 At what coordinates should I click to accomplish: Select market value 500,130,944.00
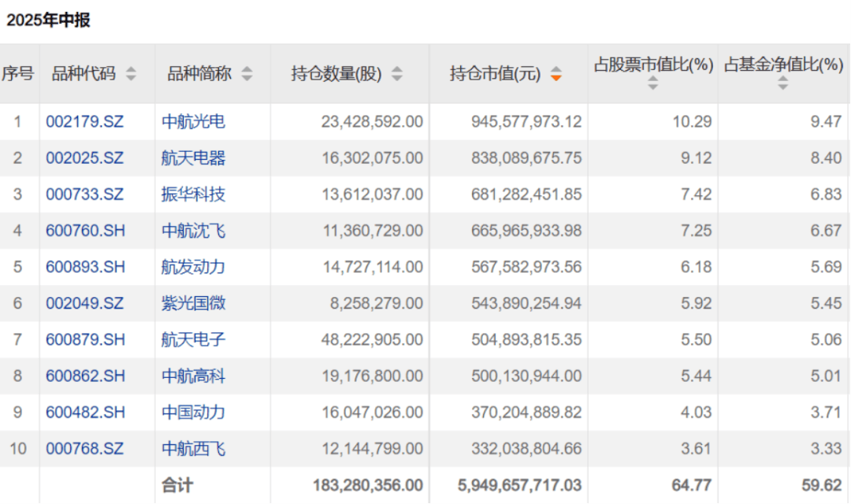click(526, 376)
